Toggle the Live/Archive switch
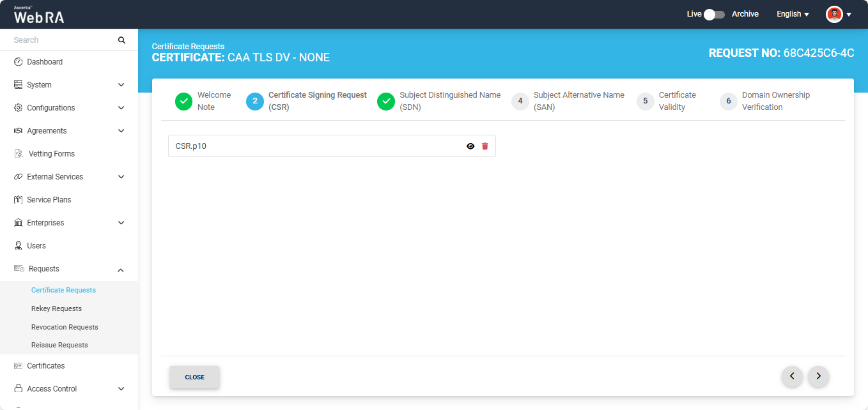Viewport: 868px width, 410px height. click(713, 14)
